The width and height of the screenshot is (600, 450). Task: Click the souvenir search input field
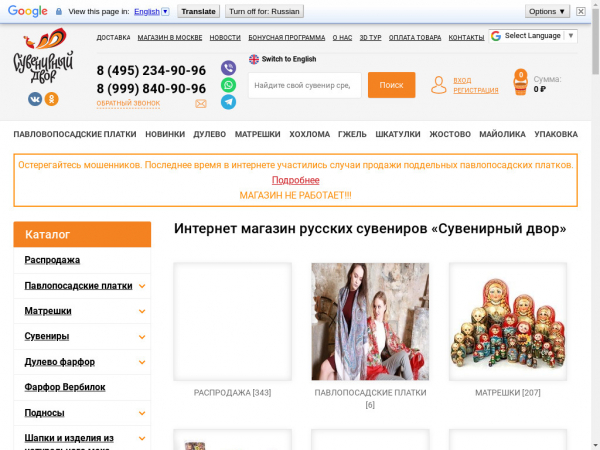(305, 85)
